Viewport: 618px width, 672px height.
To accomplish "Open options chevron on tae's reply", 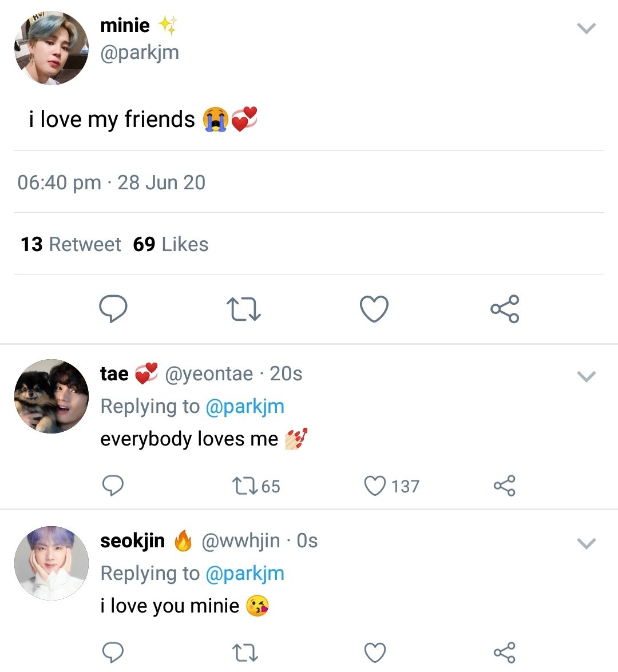I will pos(587,376).
